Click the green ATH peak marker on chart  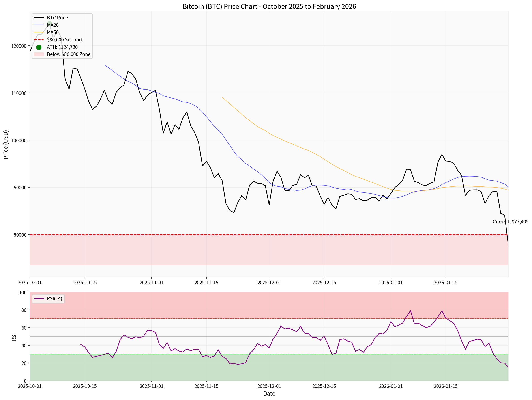point(49,23)
